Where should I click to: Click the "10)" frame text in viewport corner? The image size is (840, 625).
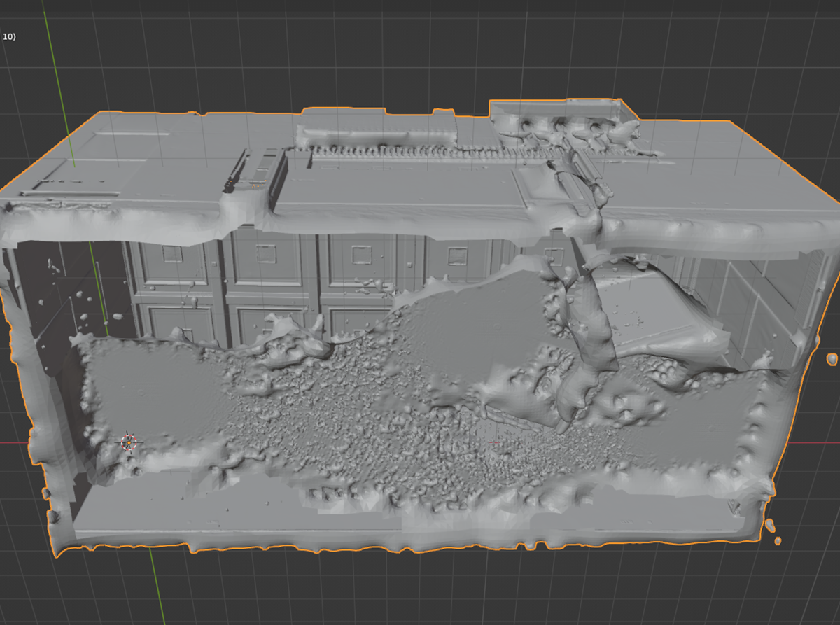click(9, 36)
